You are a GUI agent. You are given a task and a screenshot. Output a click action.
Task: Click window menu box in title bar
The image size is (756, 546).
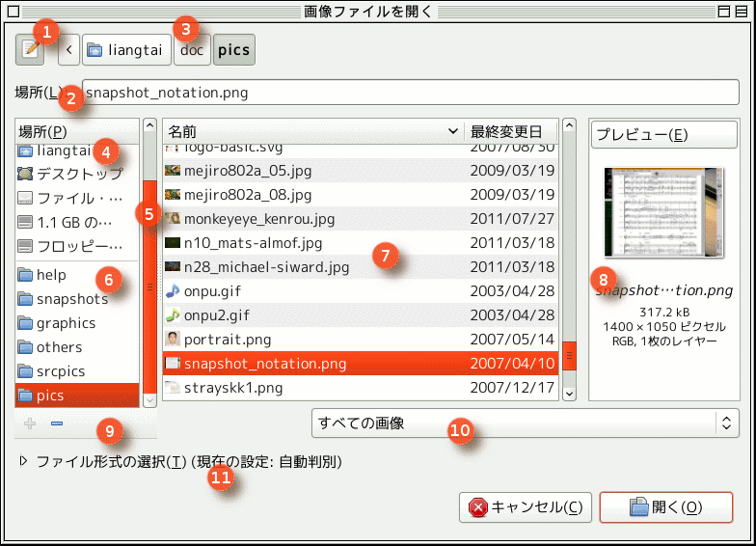point(13,12)
